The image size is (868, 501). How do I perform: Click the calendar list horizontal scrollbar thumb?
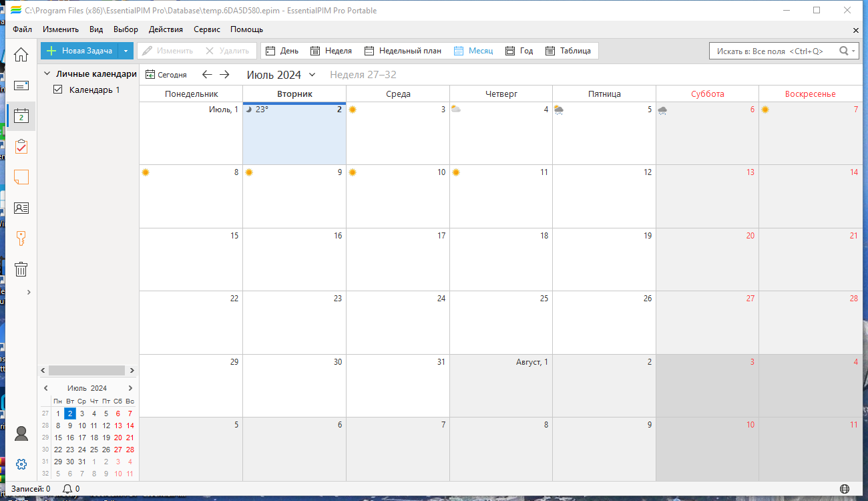pyautogui.click(x=87, y=370)
